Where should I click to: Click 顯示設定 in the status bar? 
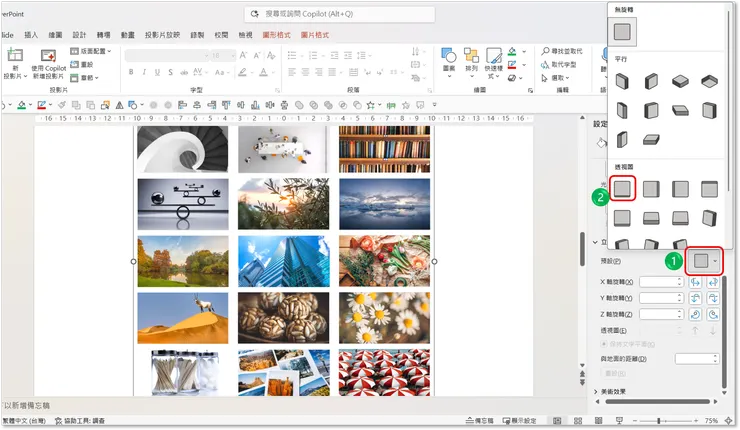[x=520, y=421]
